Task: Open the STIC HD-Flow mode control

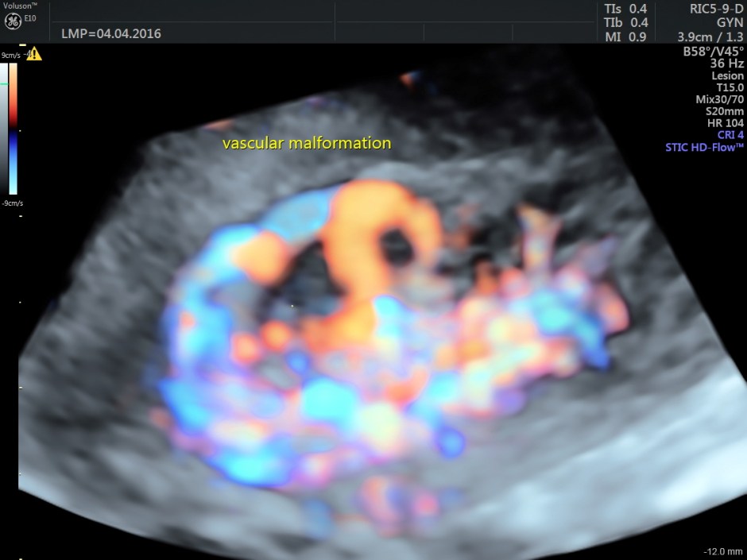Action: pyautogui.click(x=704, y=147)
